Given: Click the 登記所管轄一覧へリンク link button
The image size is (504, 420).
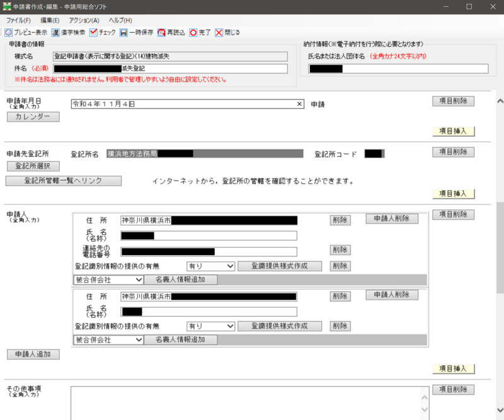Looking at the screenshot, I should pyautogui.click(x=62, y=180).
